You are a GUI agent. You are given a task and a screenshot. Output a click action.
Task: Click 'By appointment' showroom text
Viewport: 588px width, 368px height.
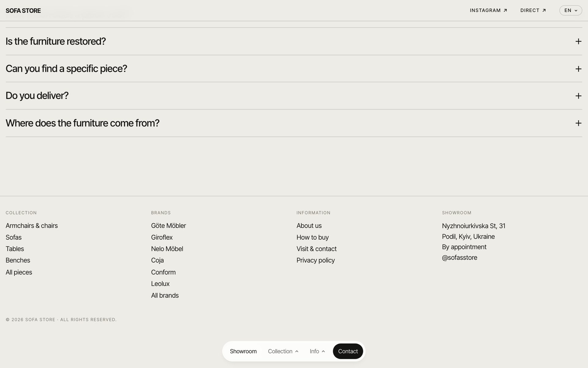tap(464, 247)
